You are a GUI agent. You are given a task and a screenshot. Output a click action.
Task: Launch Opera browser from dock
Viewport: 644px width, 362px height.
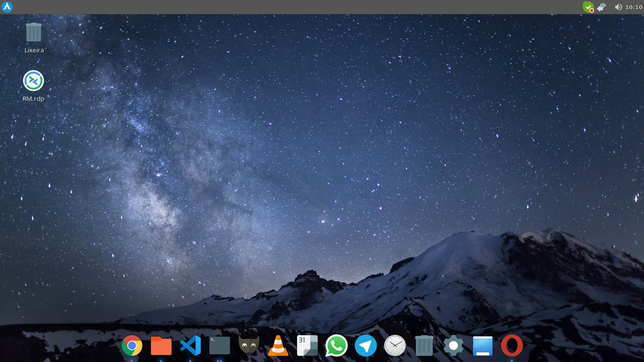(512, 346)
